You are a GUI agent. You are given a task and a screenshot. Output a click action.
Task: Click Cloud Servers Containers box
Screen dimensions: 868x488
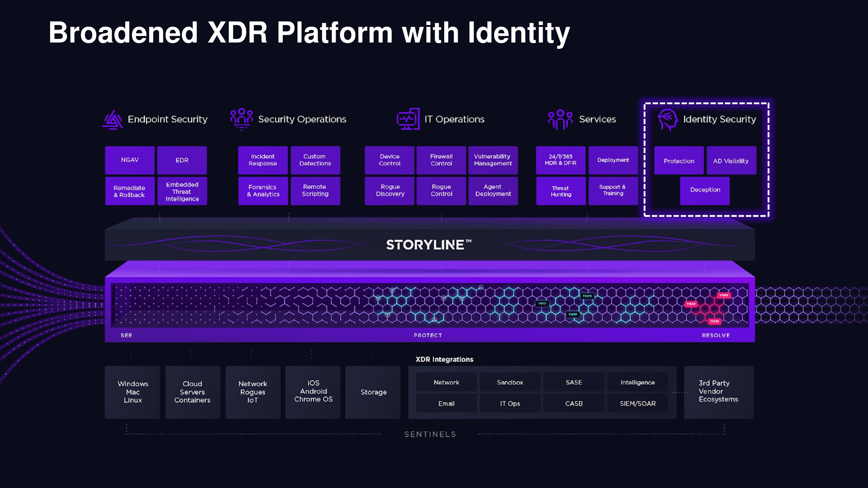[x=193, y=392]
